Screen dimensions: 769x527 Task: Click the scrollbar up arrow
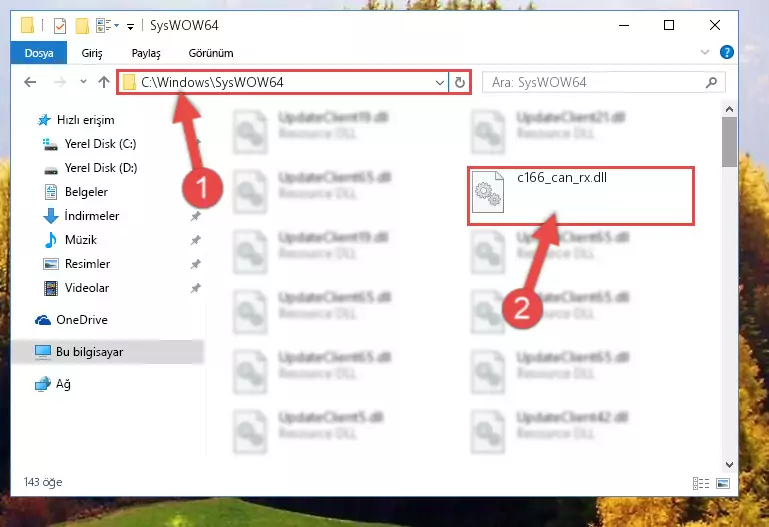pyautogui.click(x=729, y=109)
